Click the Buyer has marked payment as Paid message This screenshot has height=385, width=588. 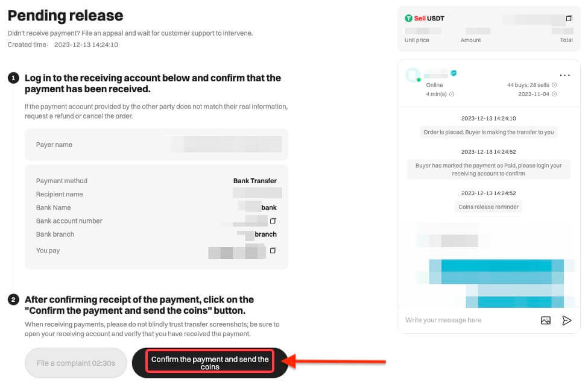click(488, 169)
